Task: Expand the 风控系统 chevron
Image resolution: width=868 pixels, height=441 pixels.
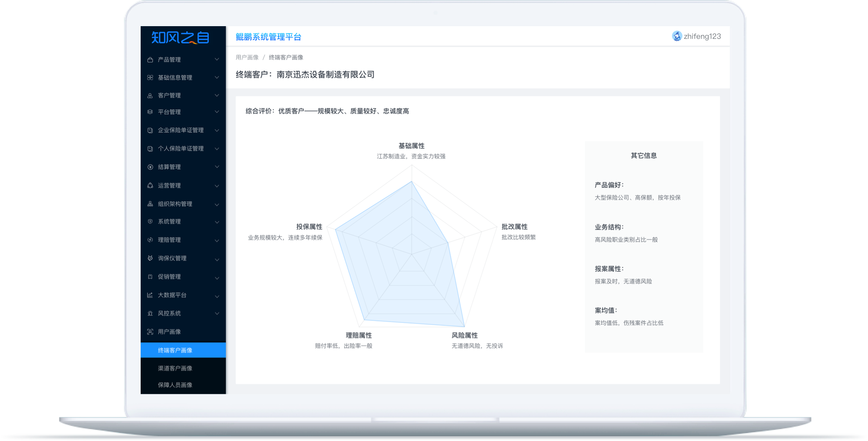Action: pyautogui.click(x=217, y=314)
